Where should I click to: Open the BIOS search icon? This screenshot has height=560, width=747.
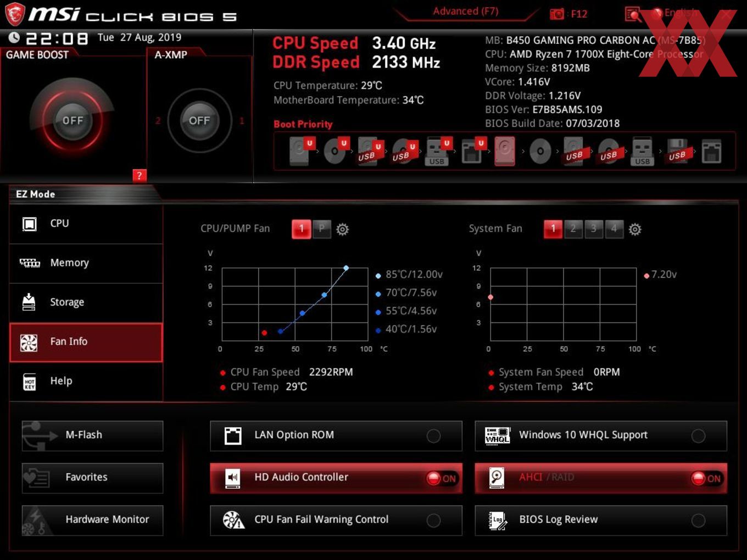click(x=632, y=14)
